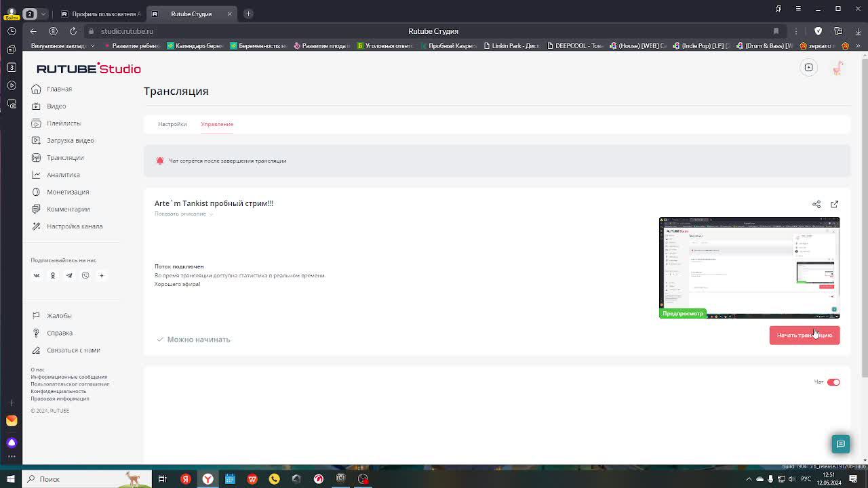This screenshot has height=488, width=868.
Task: Open the Viber social link icon
Action: tap(85, 275)
